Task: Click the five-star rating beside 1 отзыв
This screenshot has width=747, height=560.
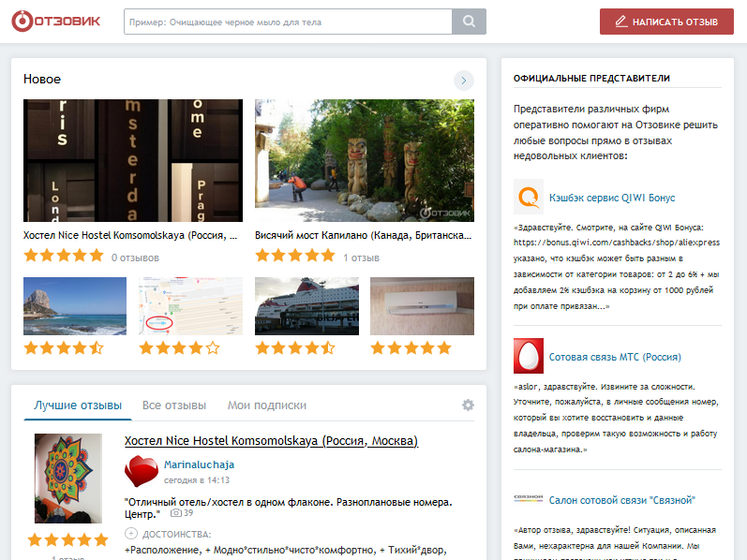Action: 295,256
